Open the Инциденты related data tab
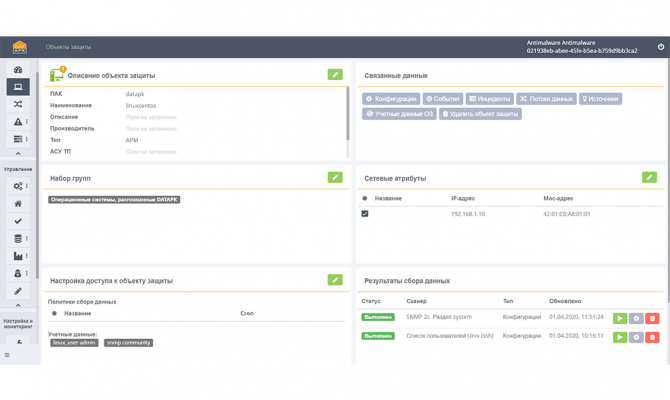 [x=490, y=99]
